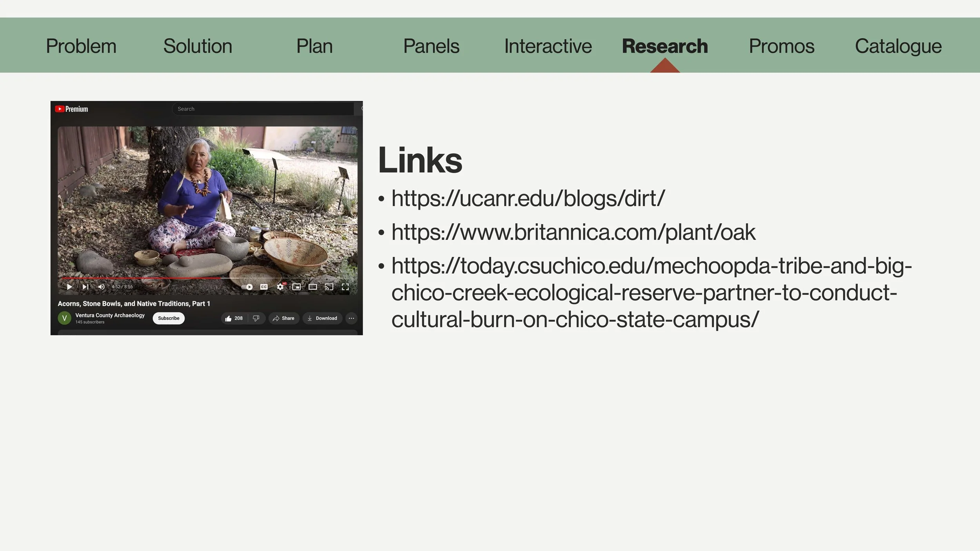The image size is (980, 551).
Task: Open the Catalogue tab
Action: pos(898,46)
